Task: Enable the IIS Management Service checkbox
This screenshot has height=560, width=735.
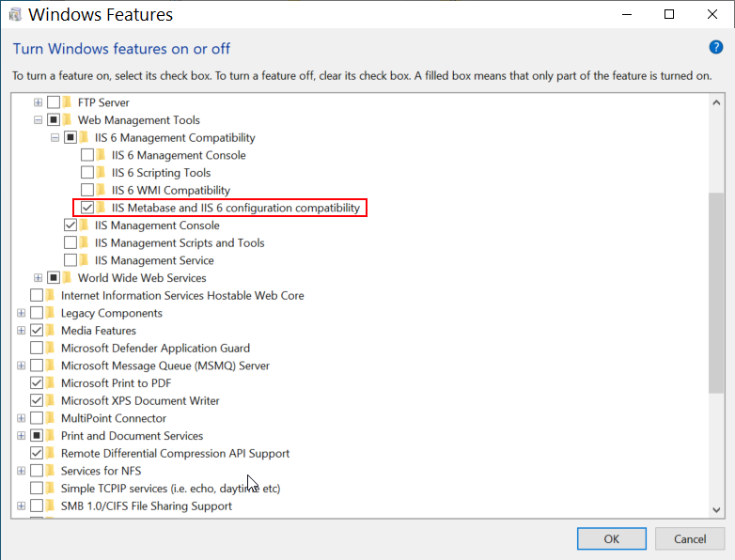Action: (x=70, y=260)
